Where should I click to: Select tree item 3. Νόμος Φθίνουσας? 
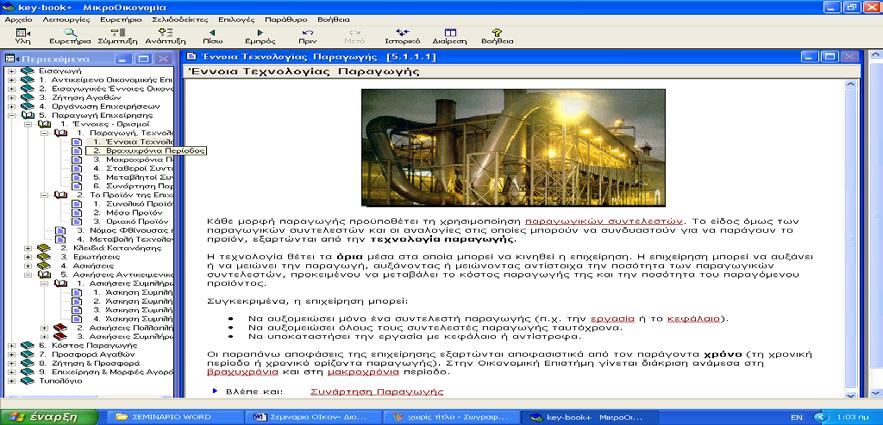[124, 230]
